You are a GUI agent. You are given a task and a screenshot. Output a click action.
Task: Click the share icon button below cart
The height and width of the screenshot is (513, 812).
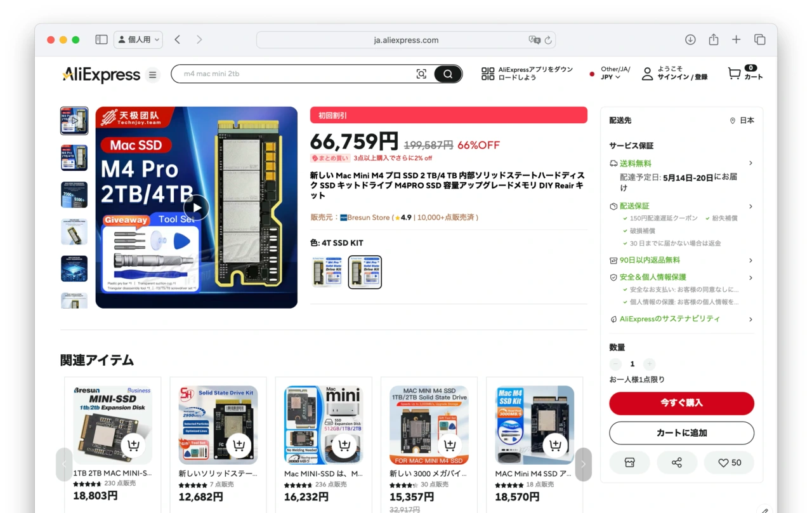pos(677,463)
